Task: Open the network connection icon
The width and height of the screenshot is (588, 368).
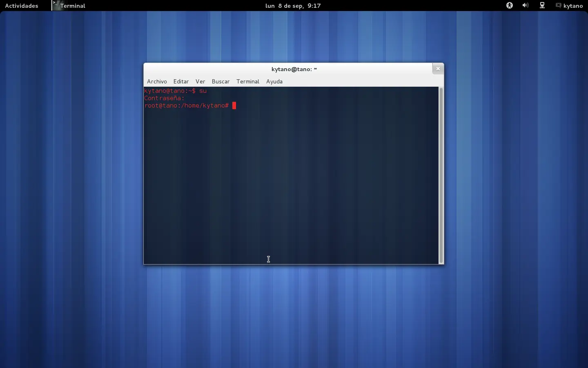Action: click(x=542, y=5)
